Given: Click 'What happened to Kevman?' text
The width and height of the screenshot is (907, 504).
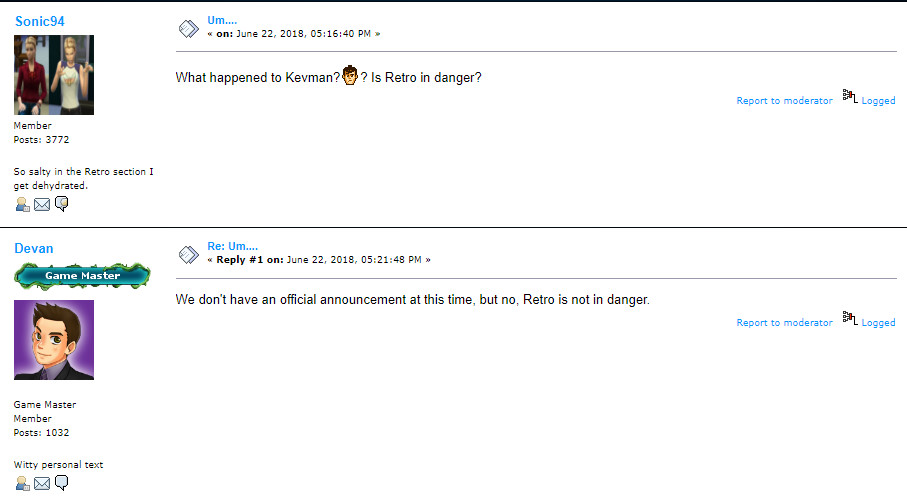Looking at the screenshot, I should pyautogui.click(x=257, y=78).
